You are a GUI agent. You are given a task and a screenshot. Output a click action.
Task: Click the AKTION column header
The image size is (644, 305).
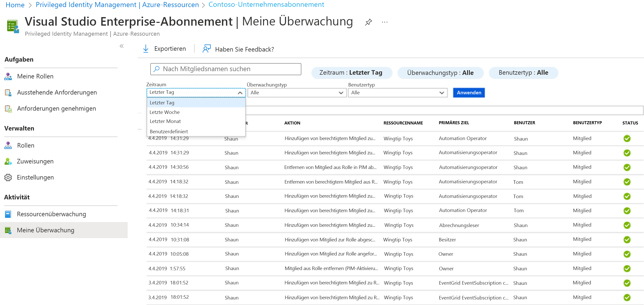pyautogui.click(x=292, y=123)
